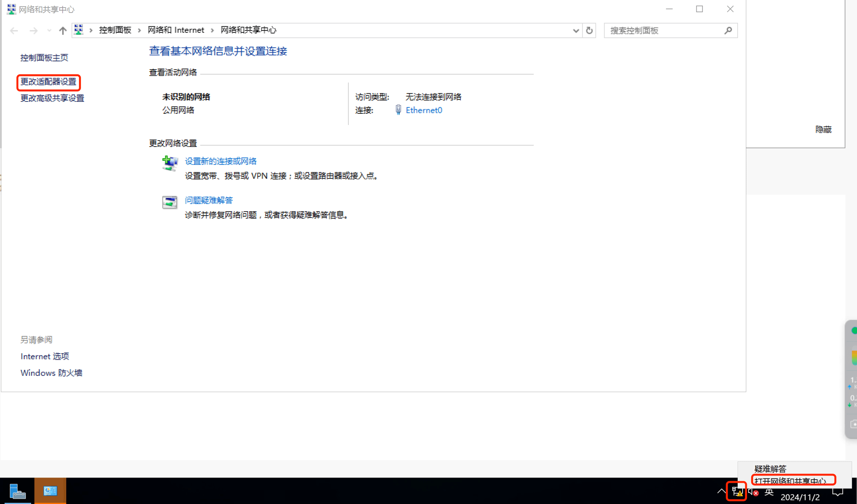Open the recent locations dropdown arrow
Image resolution: width=857 pixels, height=504 pixels.
coord(49,31)
